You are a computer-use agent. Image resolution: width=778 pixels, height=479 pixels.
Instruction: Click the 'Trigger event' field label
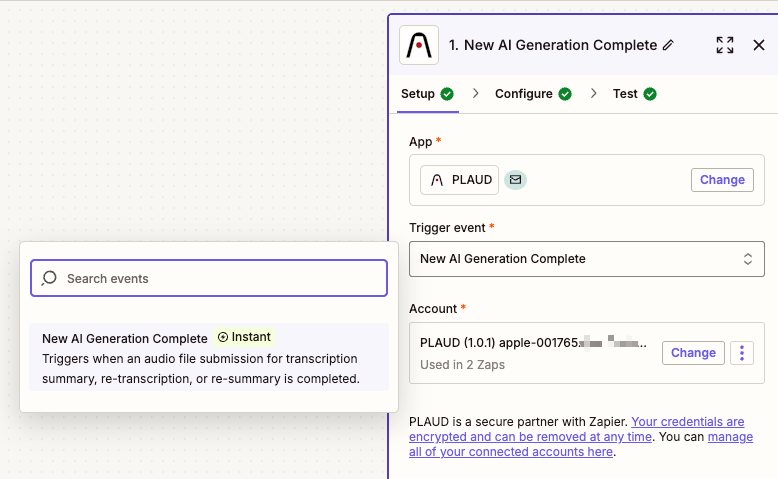click(447, 228)
